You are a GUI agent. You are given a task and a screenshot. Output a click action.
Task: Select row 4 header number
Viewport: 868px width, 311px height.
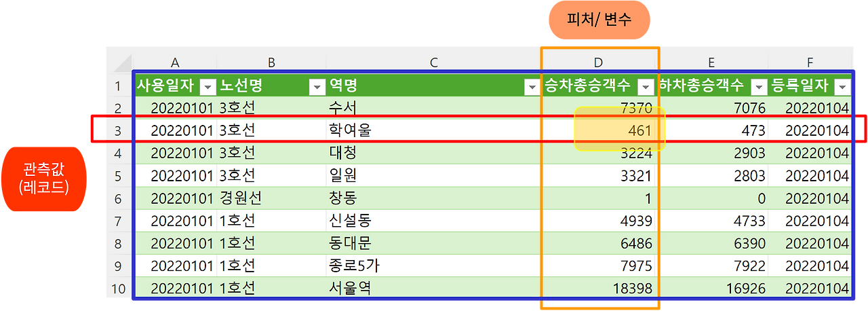pos(118,153)
